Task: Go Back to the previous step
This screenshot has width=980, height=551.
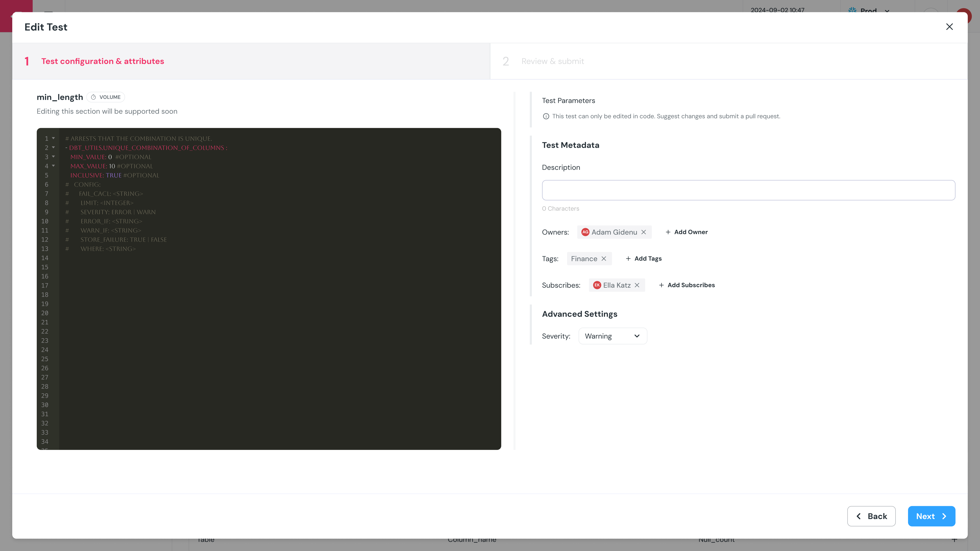Action: [871, 516]
